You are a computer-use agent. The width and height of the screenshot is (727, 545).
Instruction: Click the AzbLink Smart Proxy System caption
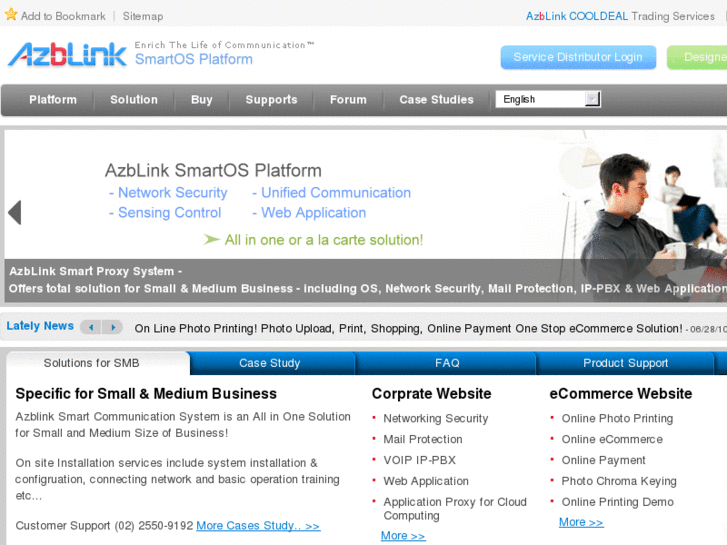pyautogui.click(x=96, y=271)
